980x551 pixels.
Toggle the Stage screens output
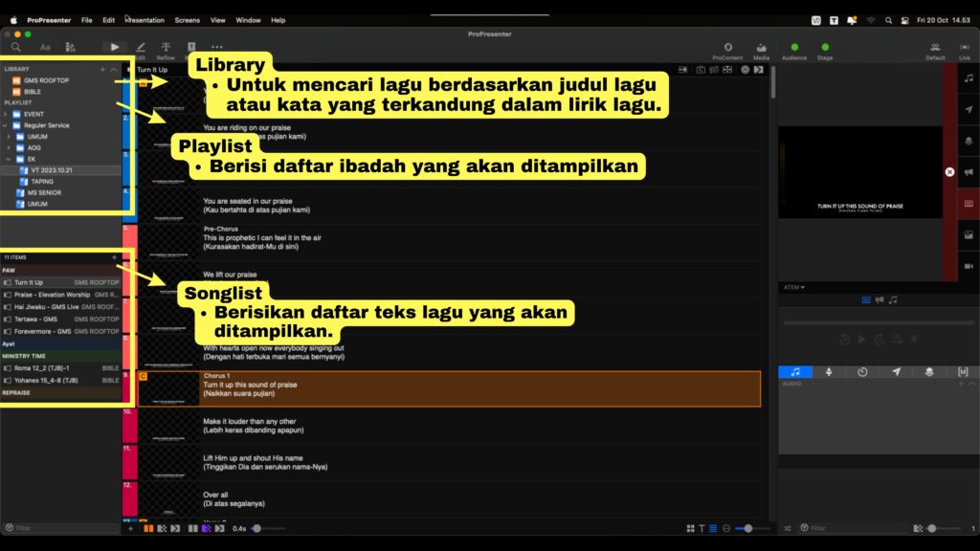coord(825,51)
